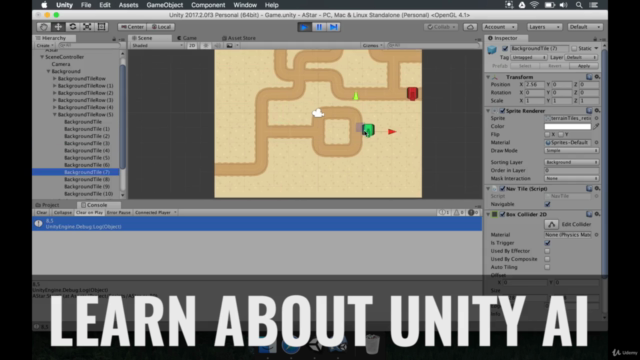
Task: Open the GameObject menu
Action: 164,5
